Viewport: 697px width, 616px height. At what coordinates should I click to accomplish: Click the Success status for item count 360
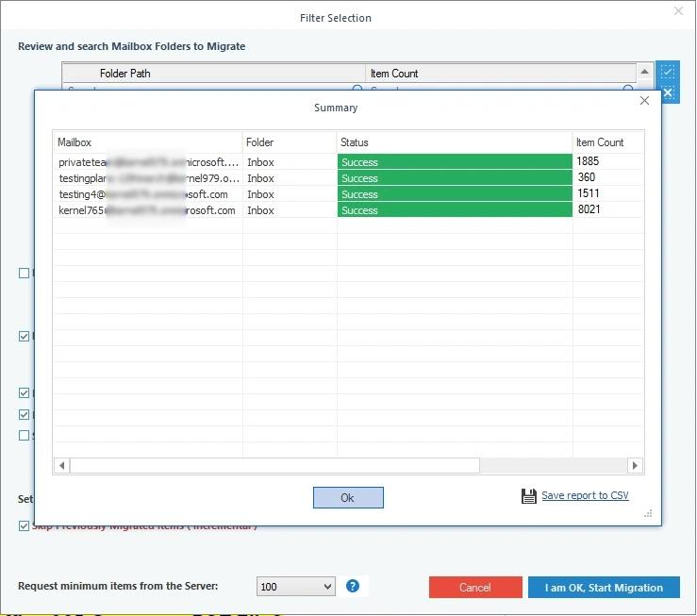(x=455, y=178)
